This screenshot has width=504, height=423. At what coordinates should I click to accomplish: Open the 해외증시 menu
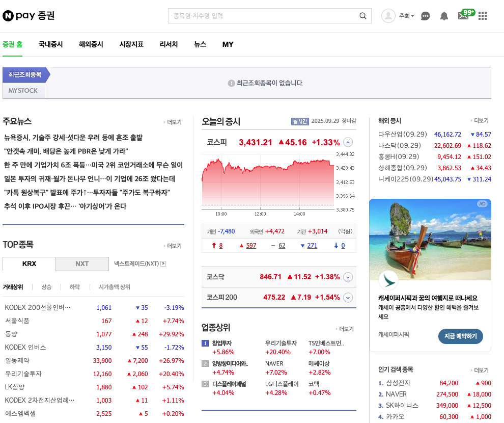[x=91, y=44]
